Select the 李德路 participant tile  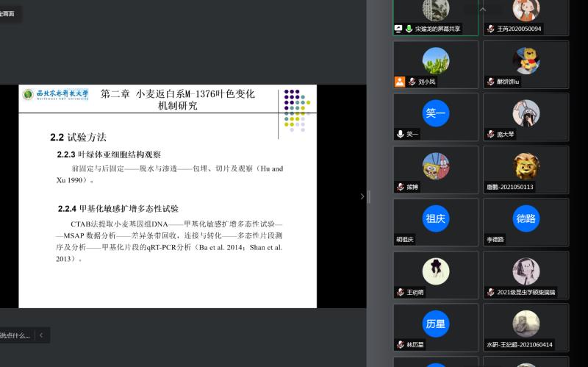pos(526,221)
